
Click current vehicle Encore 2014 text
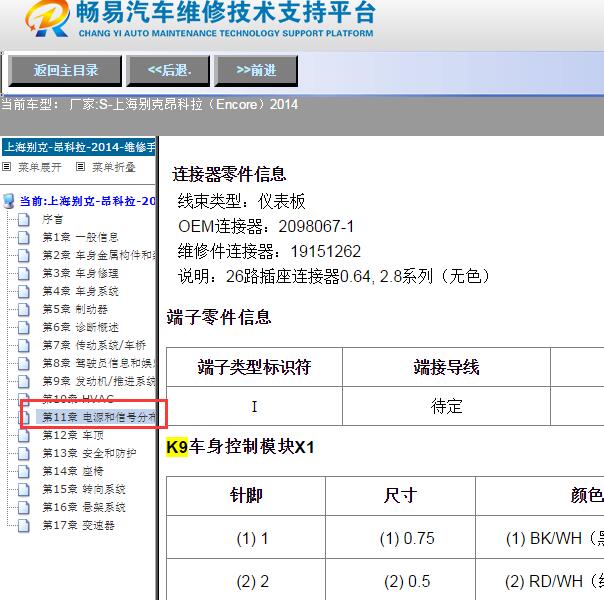[x=149, y=104]
